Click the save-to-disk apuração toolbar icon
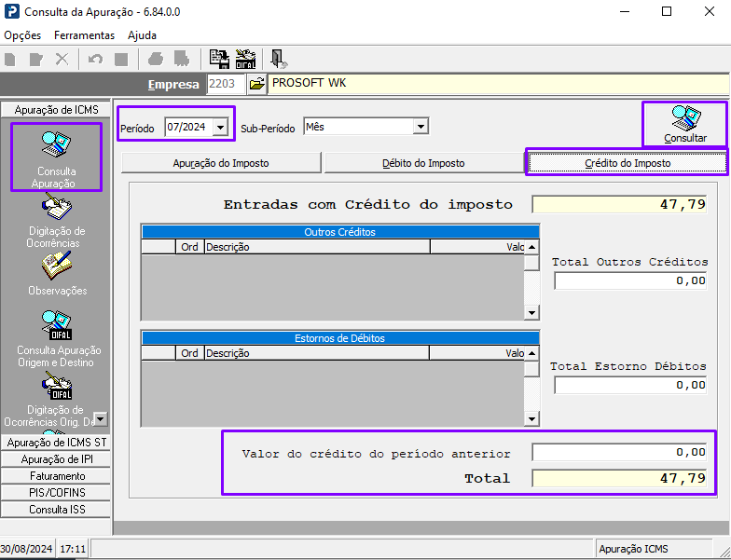 [218, 60]
